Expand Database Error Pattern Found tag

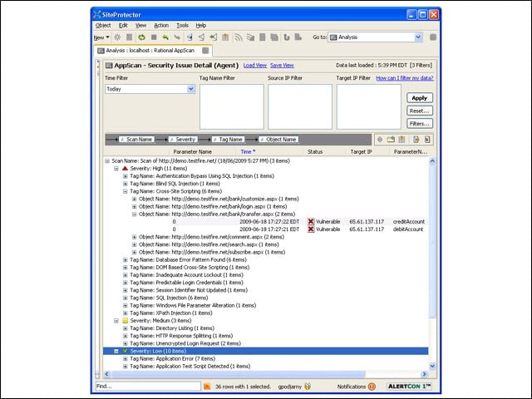pyautogui.click(x=126, y=259)
